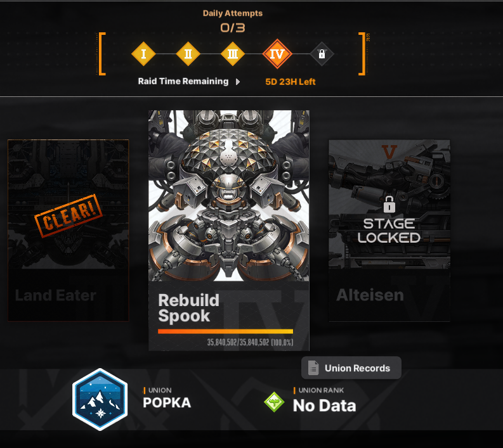Click padlock on Alteisen stage card
The height and width of the screenshot is (448, 503).
(x=389, y=205)
